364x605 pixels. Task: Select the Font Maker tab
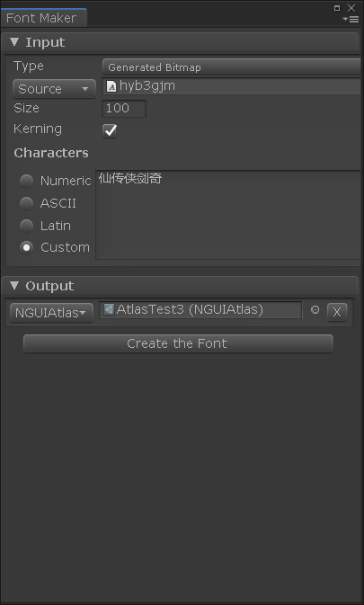43,18
